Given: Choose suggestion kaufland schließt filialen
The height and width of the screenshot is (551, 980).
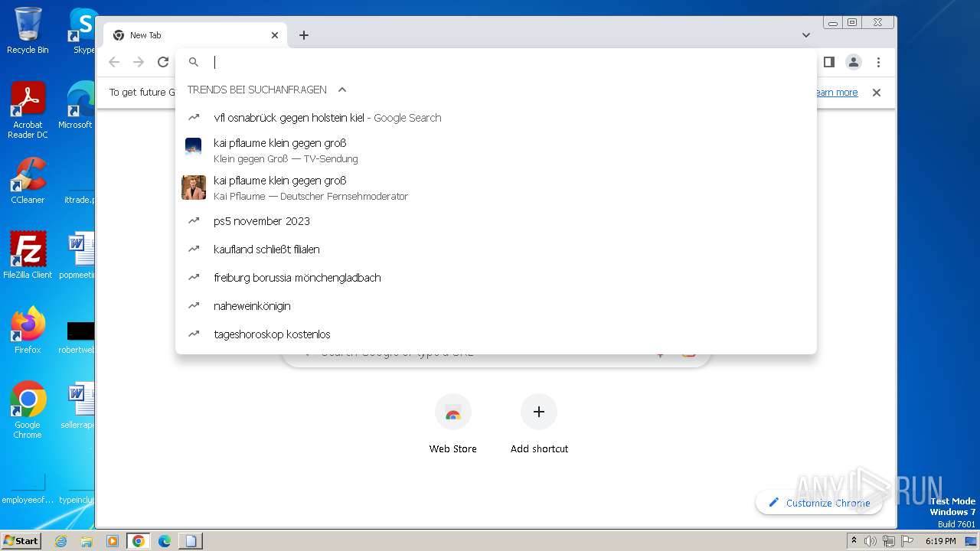Looking at the screenshot, I should click(x=496, y=249).
